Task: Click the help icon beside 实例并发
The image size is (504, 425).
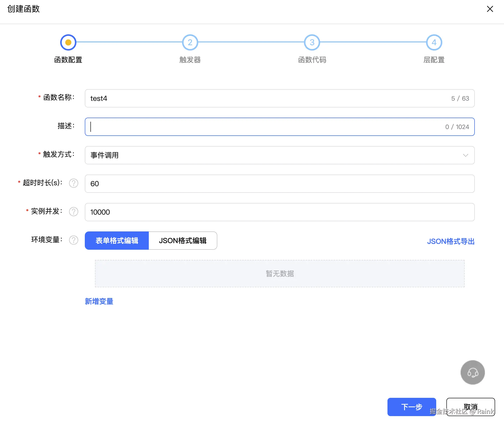Action: tap(74, 212)
